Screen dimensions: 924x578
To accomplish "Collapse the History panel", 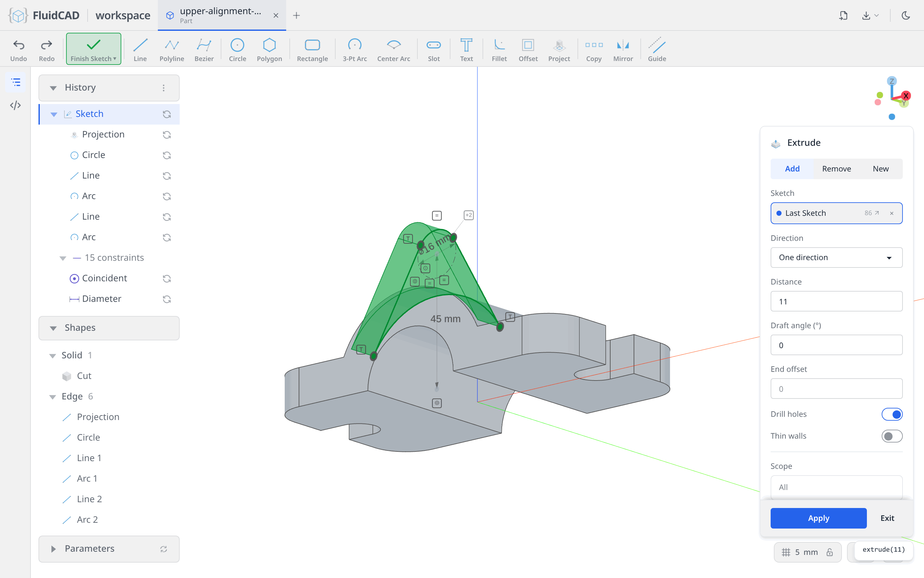I will [x=53, y=88].
